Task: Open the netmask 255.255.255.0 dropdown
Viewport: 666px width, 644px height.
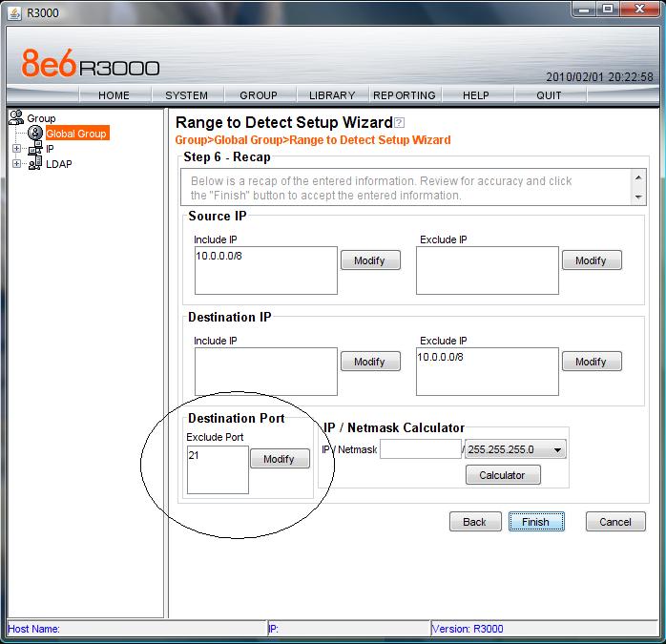Action: (x=558, y=449)
